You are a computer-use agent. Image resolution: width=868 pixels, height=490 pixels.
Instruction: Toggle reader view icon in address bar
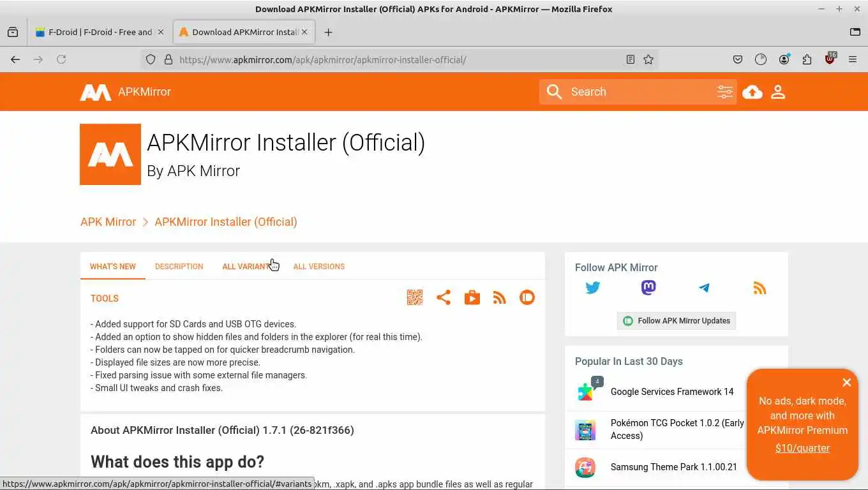631,59
